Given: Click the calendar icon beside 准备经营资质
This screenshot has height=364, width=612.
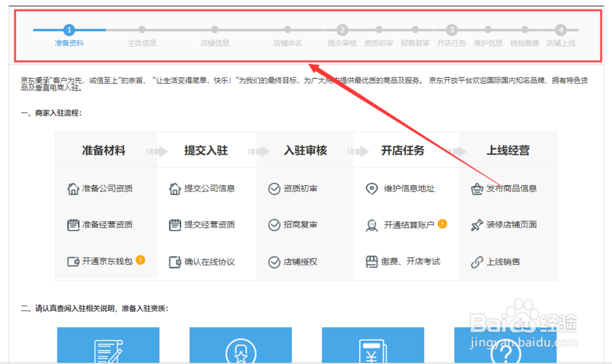Looking at the screenshot, I should pyautogui.click(x=73, y=225).
